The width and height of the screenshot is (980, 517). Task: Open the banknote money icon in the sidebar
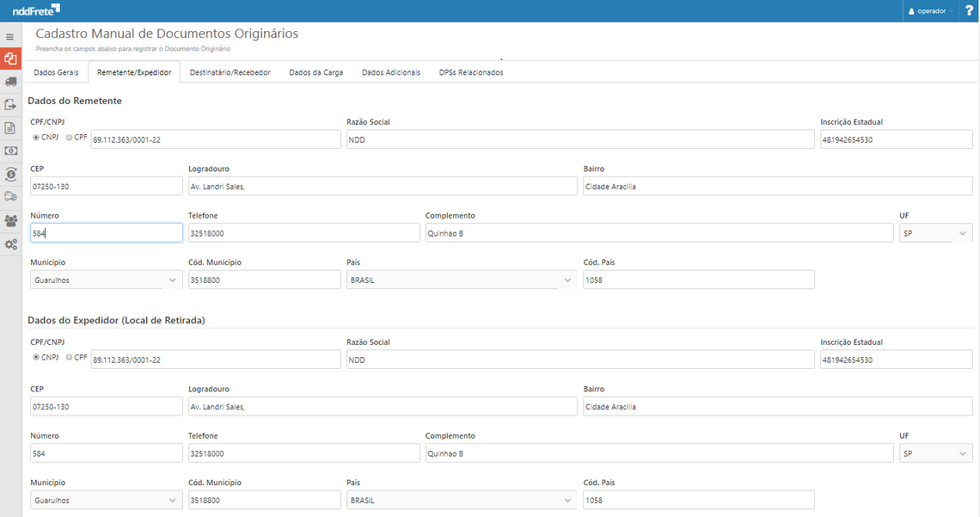[10, 151]
